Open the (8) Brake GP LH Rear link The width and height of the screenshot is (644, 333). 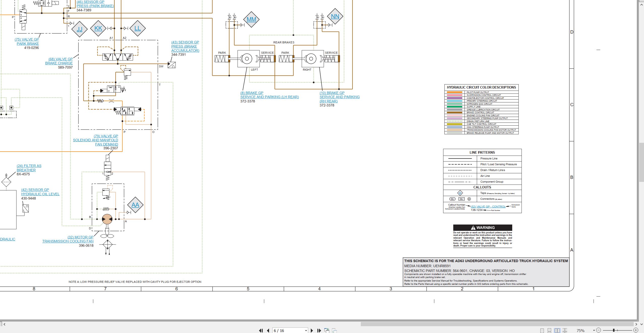click(269, 95)
